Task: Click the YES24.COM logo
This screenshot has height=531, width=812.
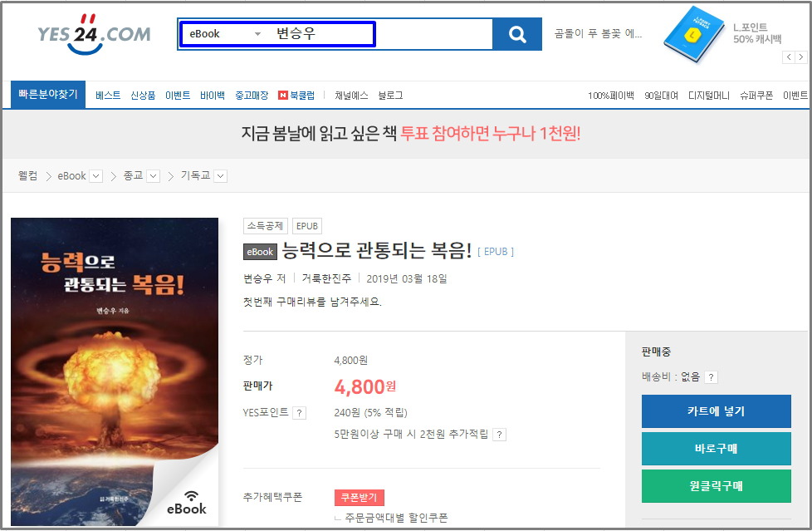Action: point(94,34)
